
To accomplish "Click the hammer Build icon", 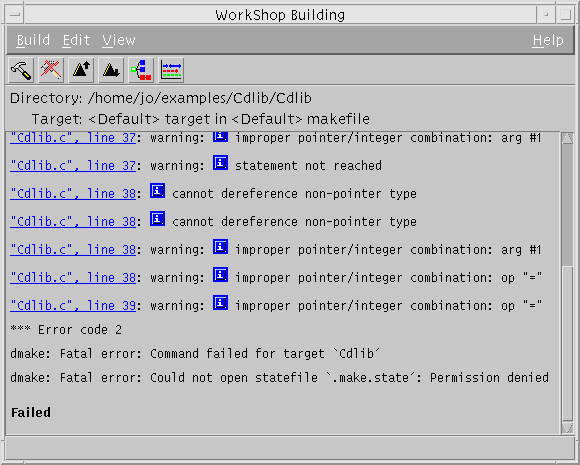I will pos(21,70).
